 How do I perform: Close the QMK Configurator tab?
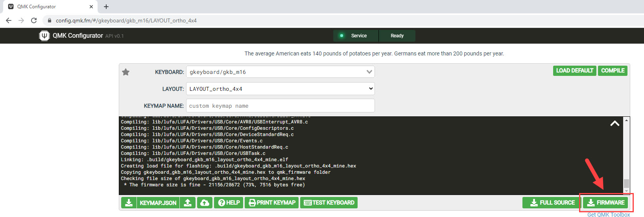coord(91,7)
